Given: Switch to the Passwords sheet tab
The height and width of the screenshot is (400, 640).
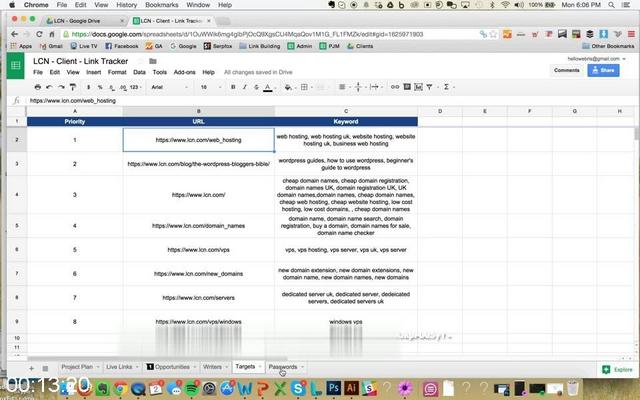Looking at the screenshot, I should (x=283, y=367).
